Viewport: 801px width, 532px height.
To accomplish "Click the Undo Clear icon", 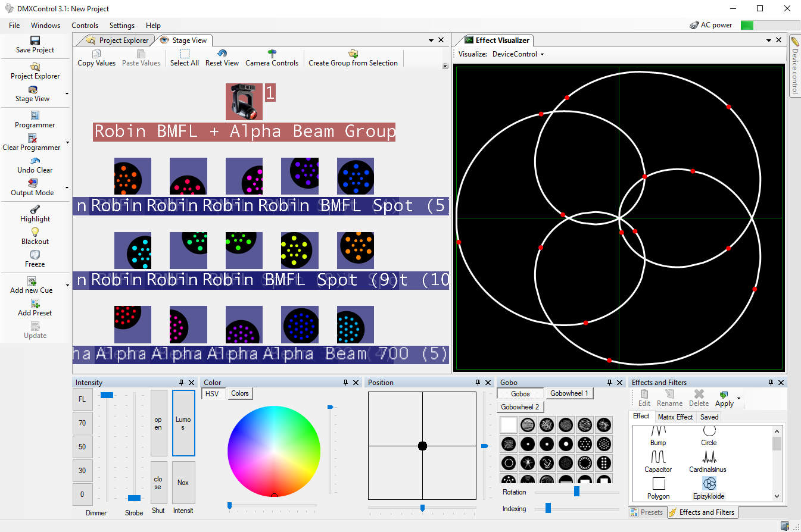I will point(35,161).
